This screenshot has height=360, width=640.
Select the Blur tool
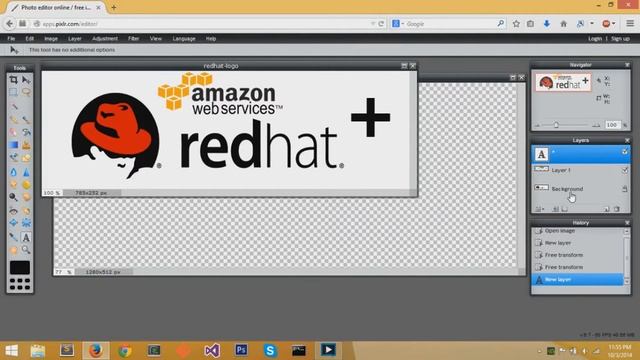pyautogui.click(x=13, y=172)
